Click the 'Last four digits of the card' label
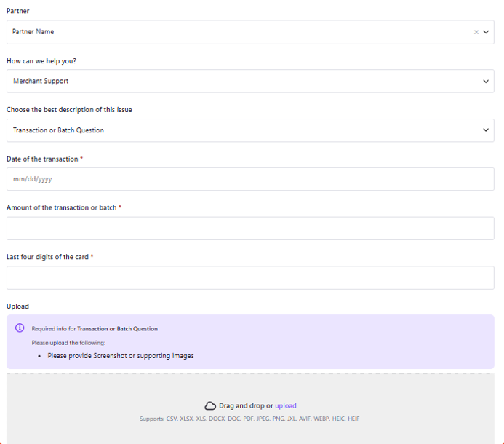 47,257
